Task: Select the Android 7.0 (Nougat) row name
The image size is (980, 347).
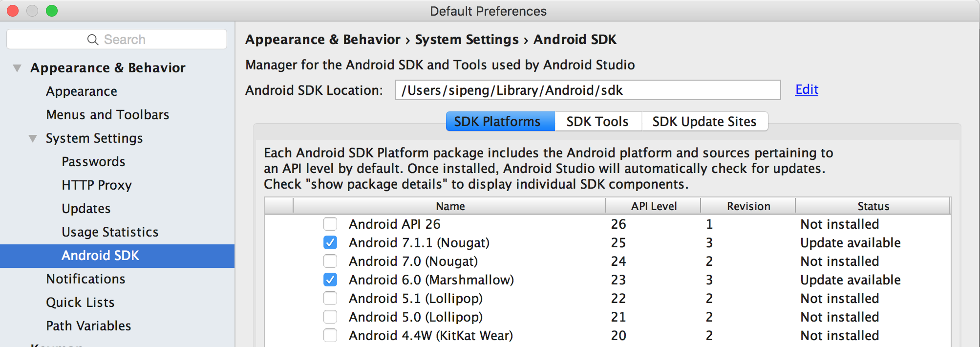Action: pyautogui.click(x=413, y=261)
